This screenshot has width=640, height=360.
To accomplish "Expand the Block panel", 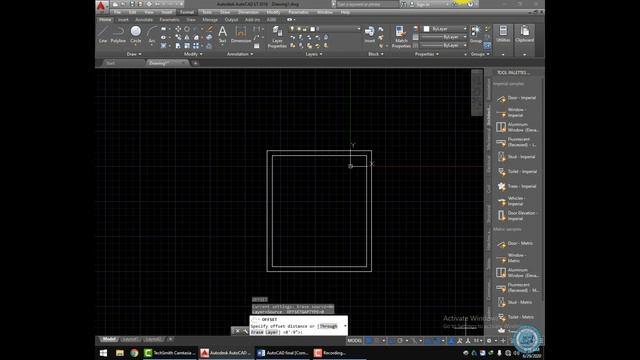I will click(376, 54).
